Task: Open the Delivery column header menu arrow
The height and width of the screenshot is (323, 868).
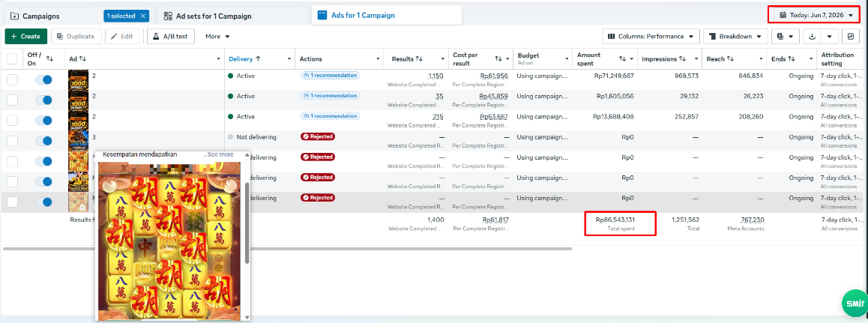Action: click(289, 58)
